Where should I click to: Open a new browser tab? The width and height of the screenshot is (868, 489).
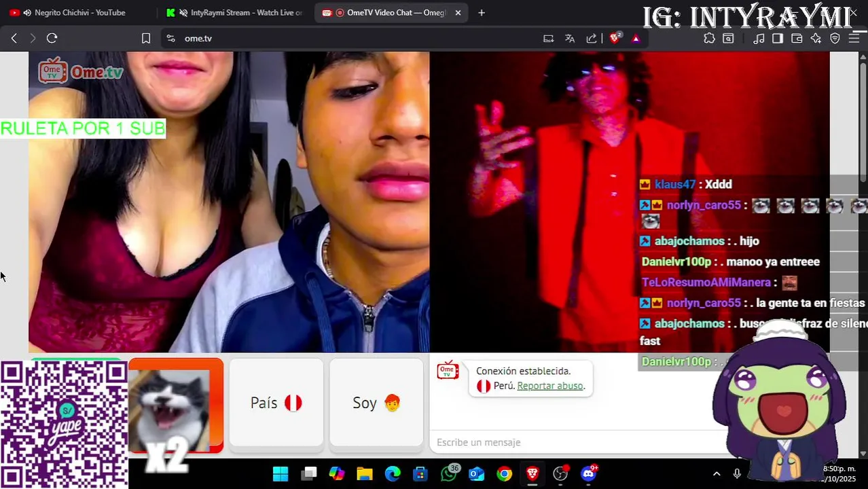[482, 12]
